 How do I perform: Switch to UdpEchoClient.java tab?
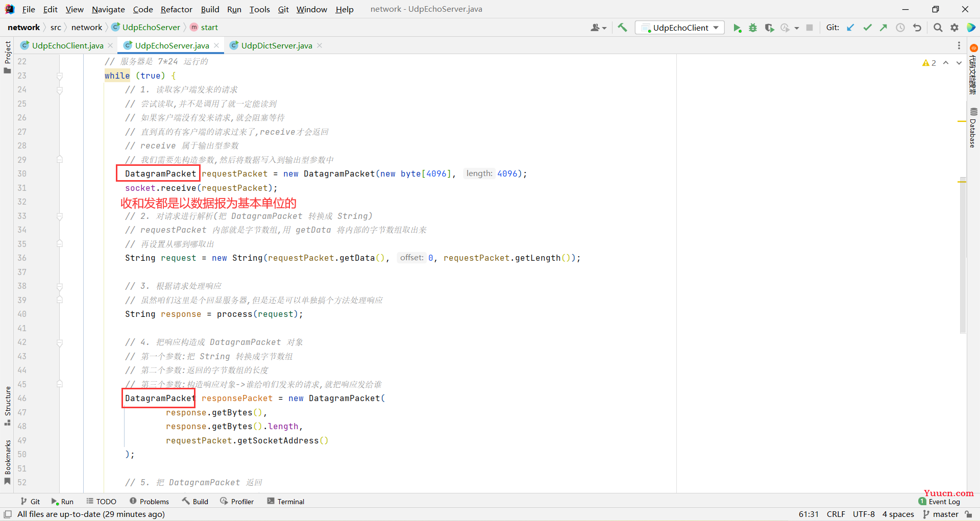67,46
